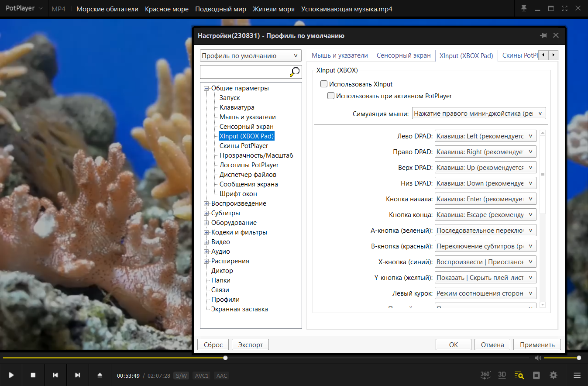Image resolution: width=588 pixels, height=386 pixels.
Task: Check Использовать при активном PotPlayer option
Action: [x=331, y=96]
